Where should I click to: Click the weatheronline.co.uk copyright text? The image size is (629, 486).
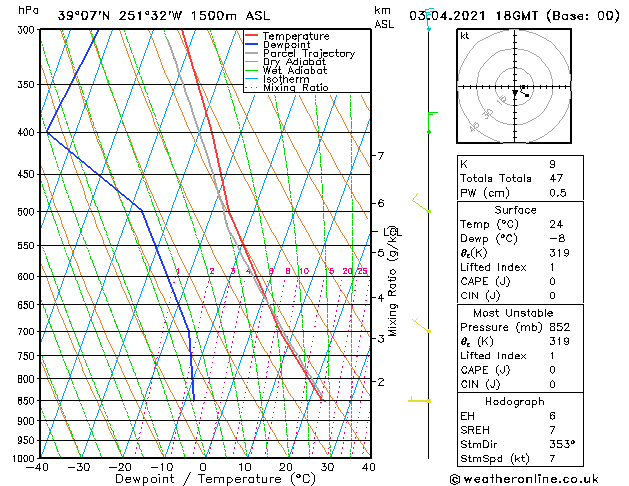tap(524, 479)
